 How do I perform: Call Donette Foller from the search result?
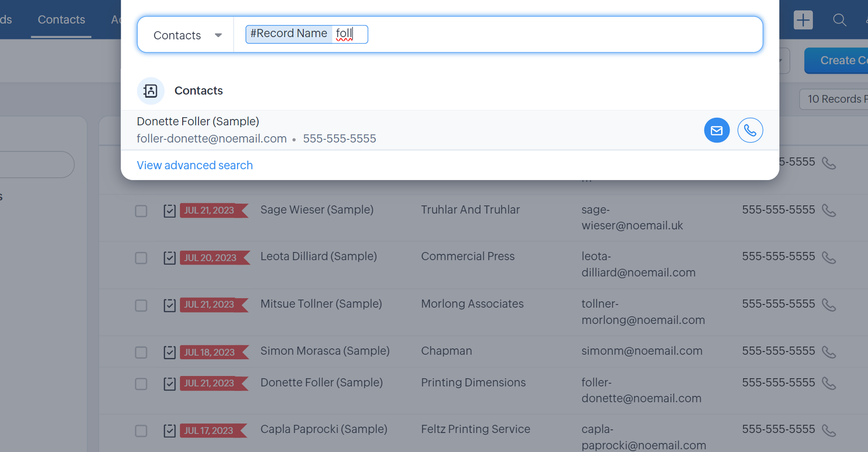[750, 130]
